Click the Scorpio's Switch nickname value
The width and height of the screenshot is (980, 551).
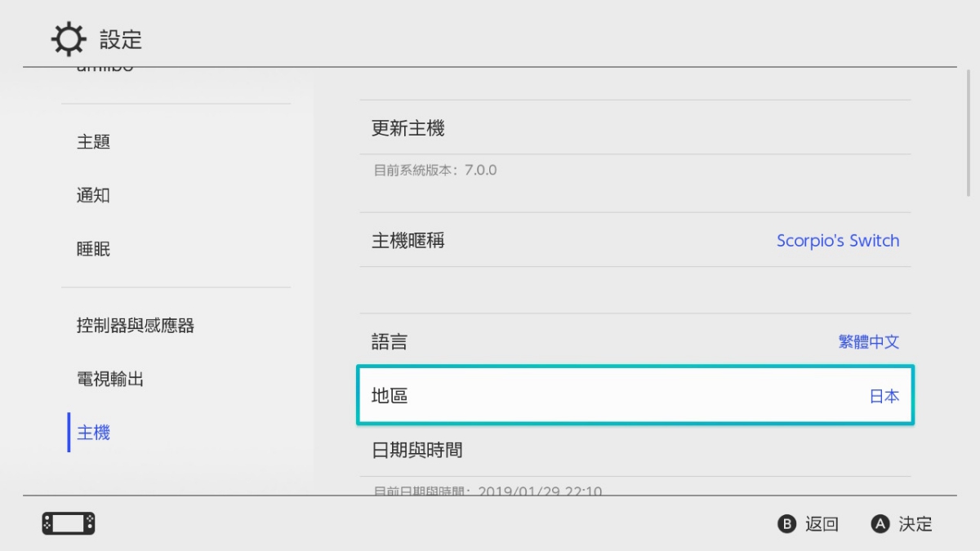click(838, 241)
